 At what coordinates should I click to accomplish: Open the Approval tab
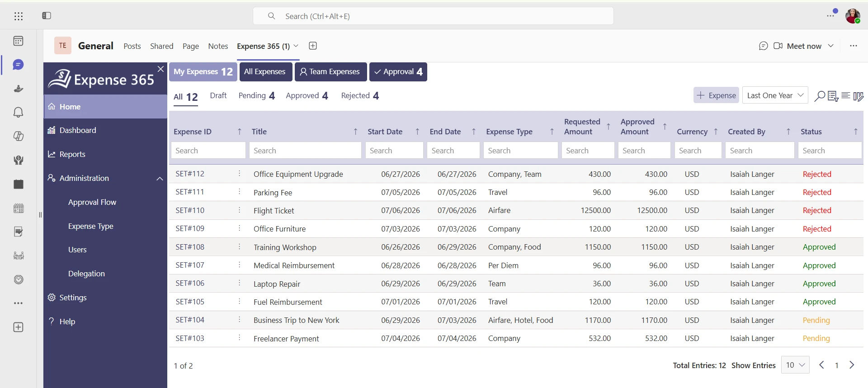(x=398, y=72)
